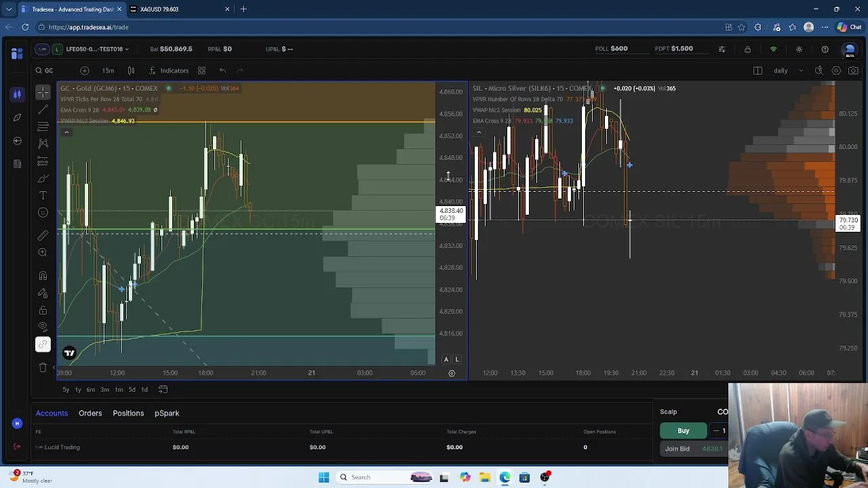Switch to the Positions tab
Image resolution: width=868 pixels, height=488 pixels.
[128, 413]
